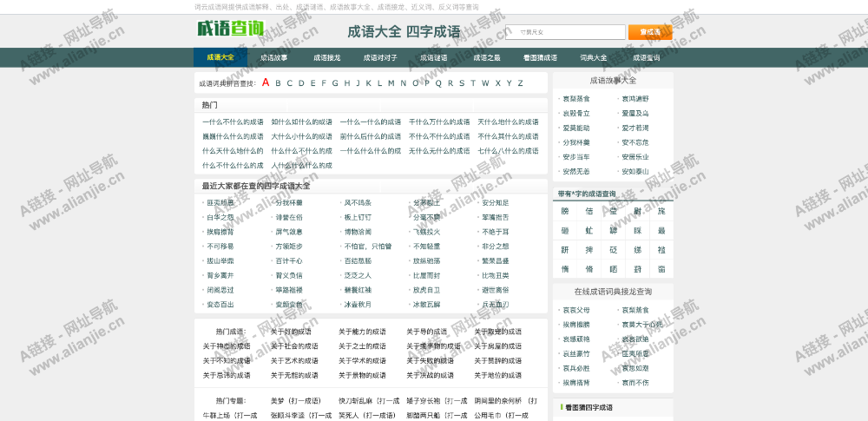868x421 pixels.
Task: Open the 成语之最 navigation tab
Action: pyautogui.click(x=487, y=57)
